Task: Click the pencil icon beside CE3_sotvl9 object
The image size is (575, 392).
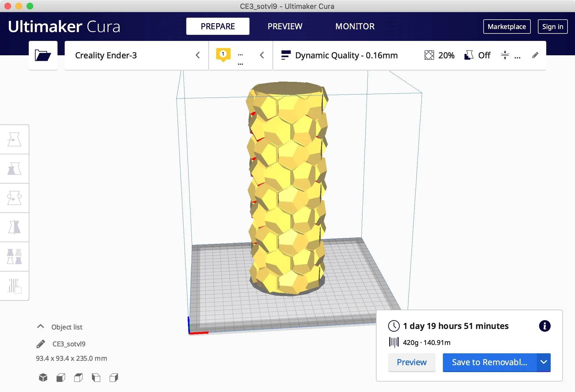Action: (x=41, y=344)
